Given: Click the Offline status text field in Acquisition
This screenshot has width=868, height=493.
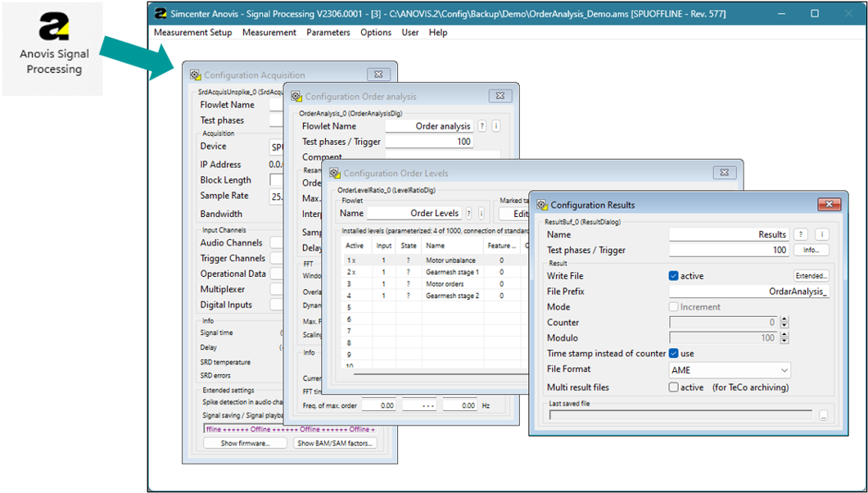Looking at the screenshot, I should coord(290,429).
